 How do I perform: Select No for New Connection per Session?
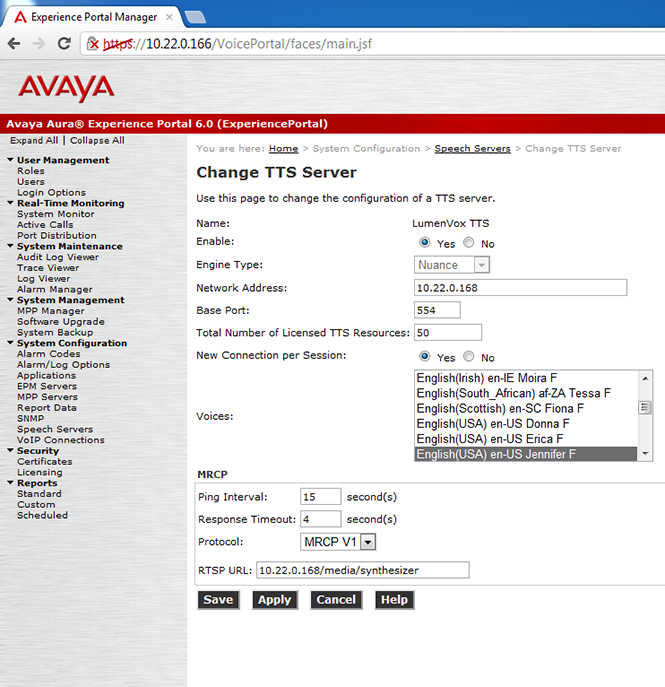(469, 356)
